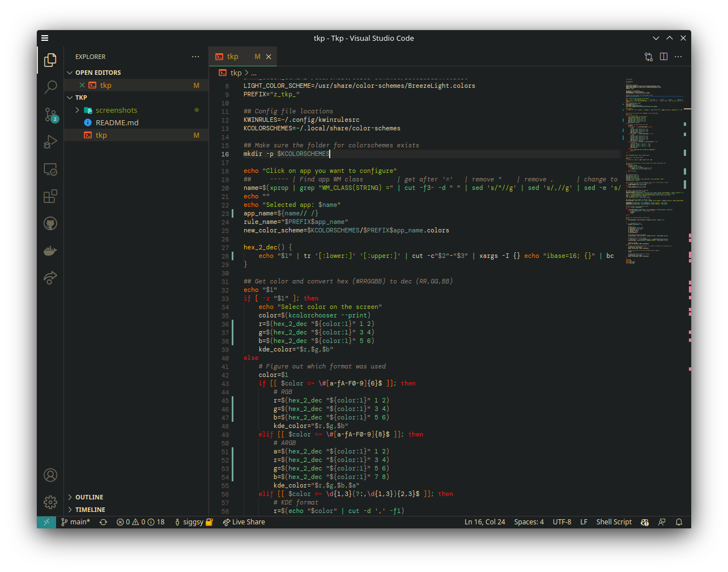
Task: Click the main* git branch indicator
Action: (75, 522)
